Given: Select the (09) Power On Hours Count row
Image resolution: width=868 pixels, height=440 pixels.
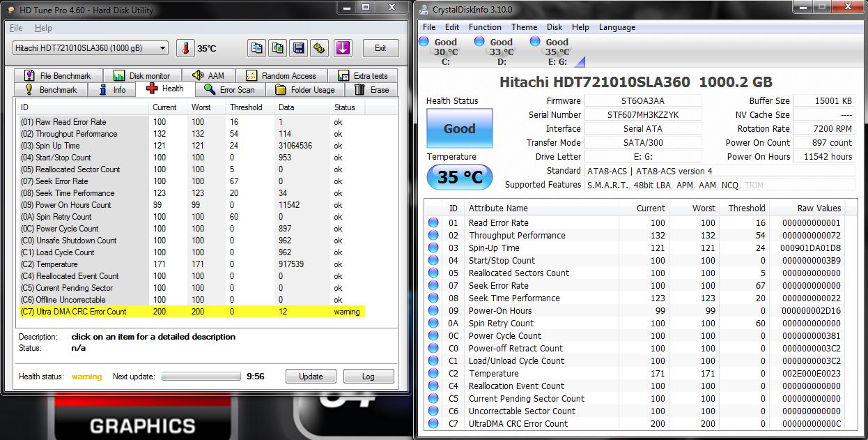Looking at the screenshot, I should (x=191, y=205).
